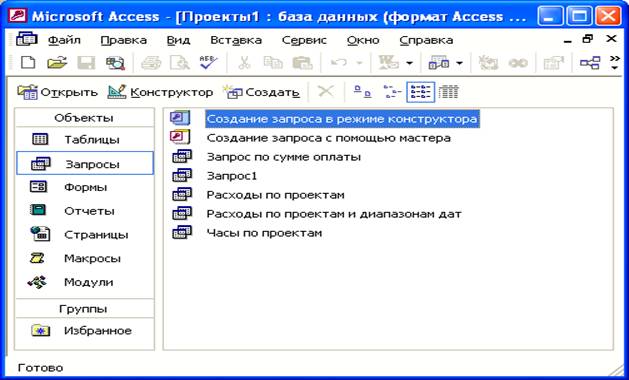
Task: Click the Copy toolbar icon
Action: (x=273, y=63)
